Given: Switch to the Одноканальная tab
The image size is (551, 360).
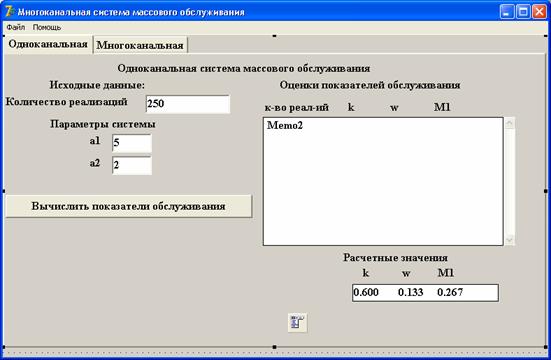Looking at the screenshot, I should point(48,44).
